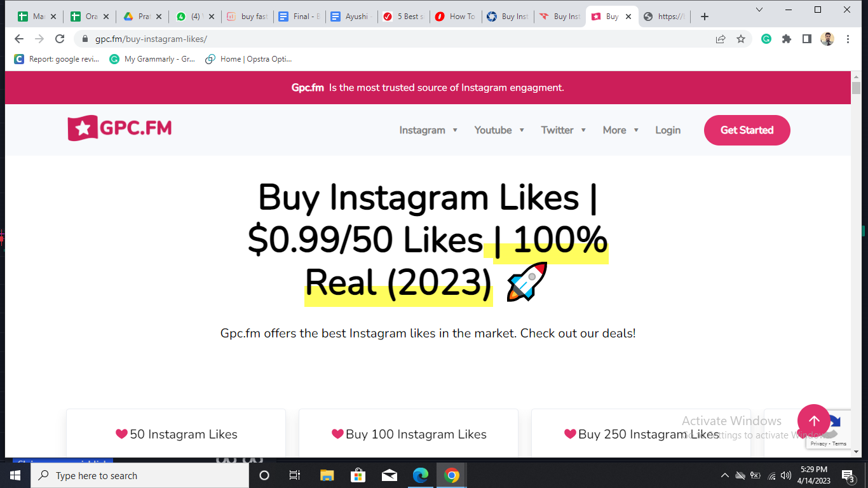Toggle the browser side panel icon

click(807, 39)
